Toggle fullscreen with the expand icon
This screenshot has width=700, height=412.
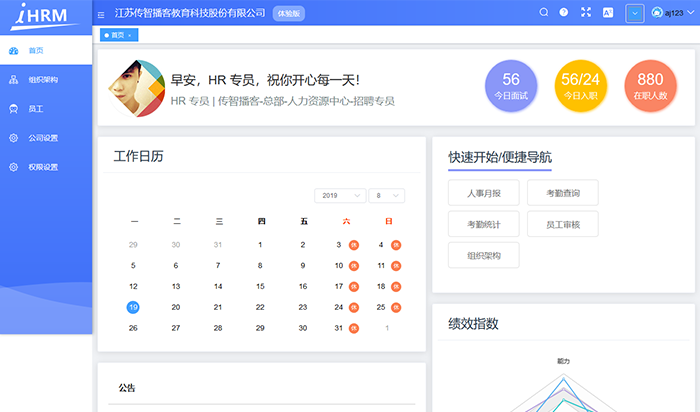click(586, 13)
